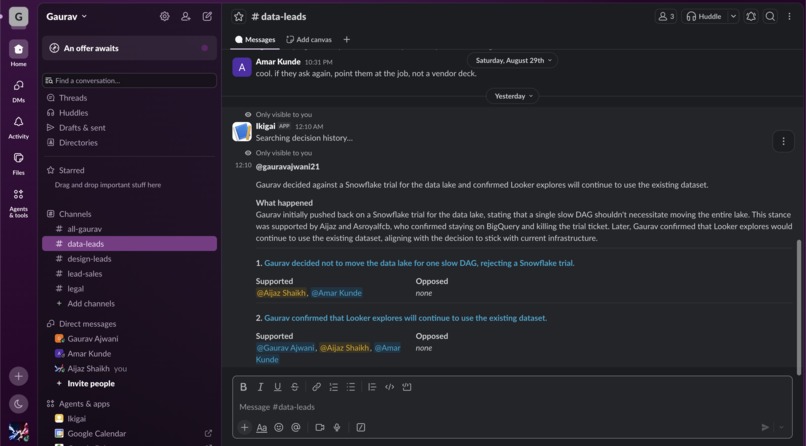The height and width of the screenshot is (446, 806).
Task: Open workspace settings gear icon
Action: click(x=164, y=16)
